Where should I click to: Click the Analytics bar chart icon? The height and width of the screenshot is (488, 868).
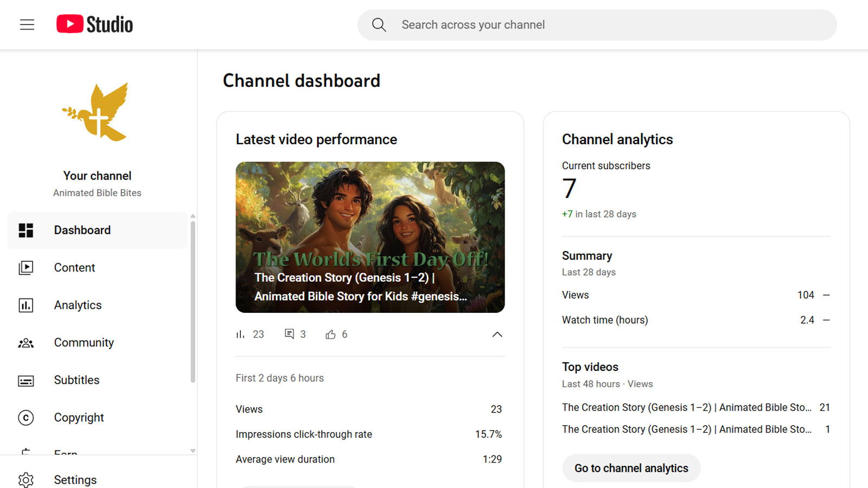coord(26,305)
